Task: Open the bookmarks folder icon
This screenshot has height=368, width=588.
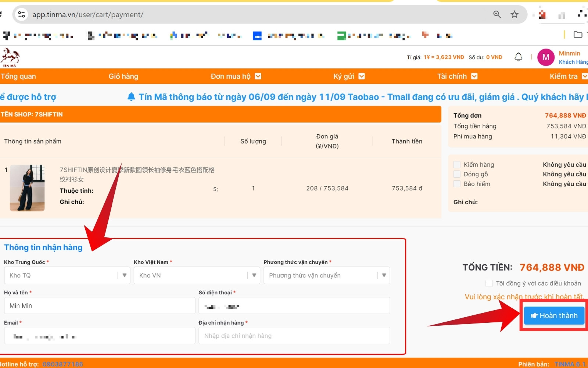Action: click(x=578, y=35)
